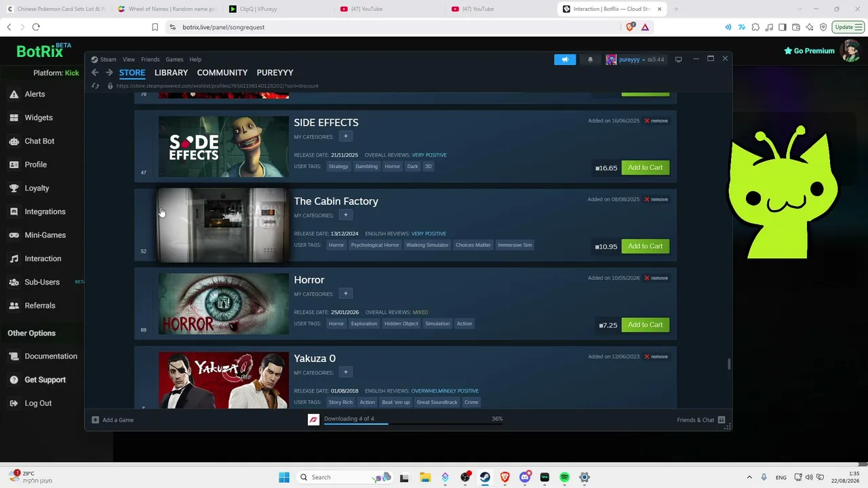Open the Friends menu in Steam
The width and height of the screenshot is (868, 488).
click(x=150, y=60)
